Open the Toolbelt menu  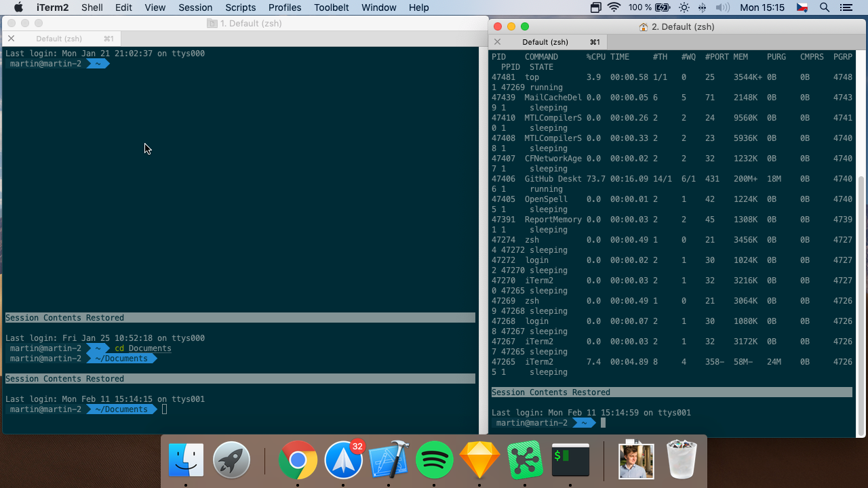332,7
